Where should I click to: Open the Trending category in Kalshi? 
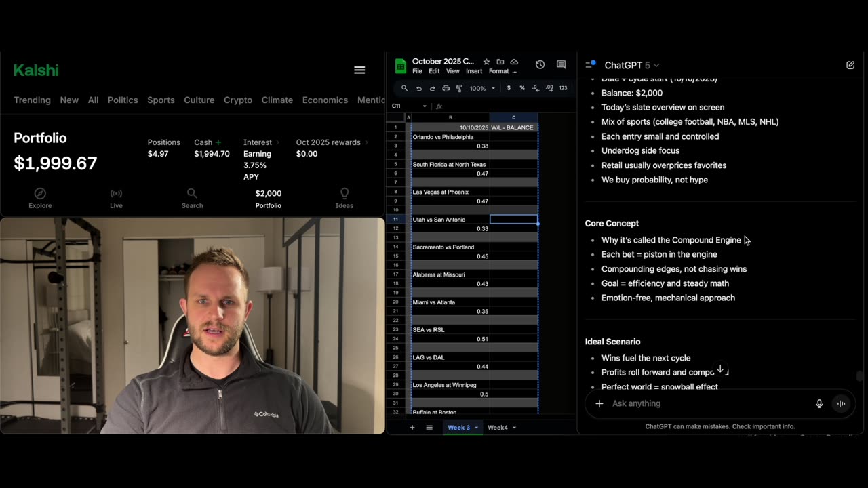click(x=32, y=100)
